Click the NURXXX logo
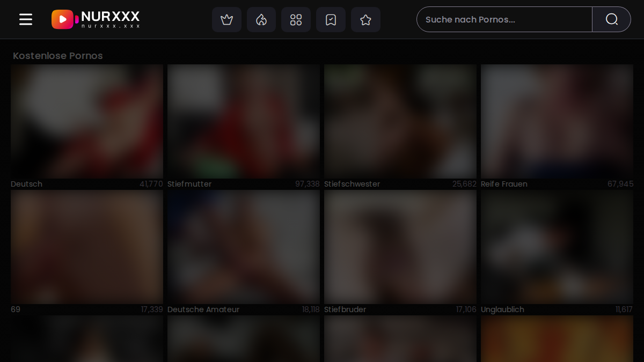This screenshot has height=362, width=644. [96, 19]
